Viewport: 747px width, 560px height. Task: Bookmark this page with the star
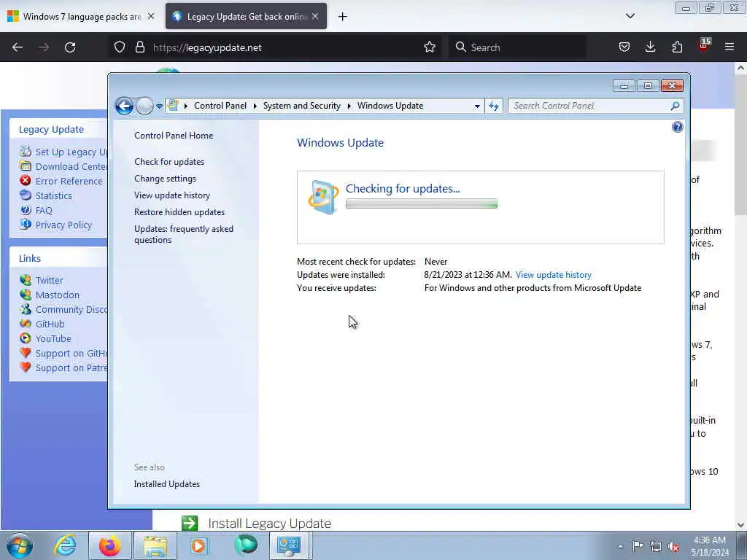pos(430,47)
